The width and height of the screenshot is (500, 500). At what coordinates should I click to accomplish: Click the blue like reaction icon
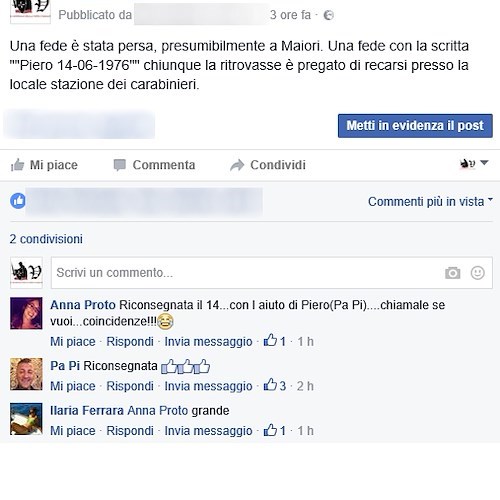18,201
